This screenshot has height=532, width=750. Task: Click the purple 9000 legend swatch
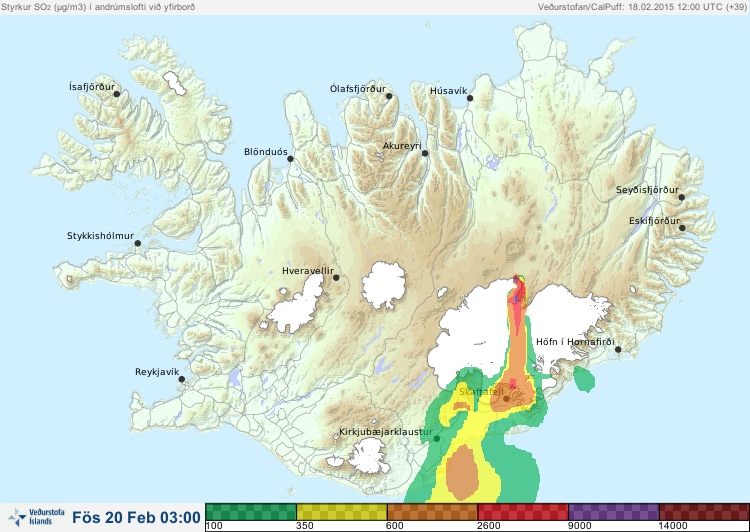(x=614, y=512)
